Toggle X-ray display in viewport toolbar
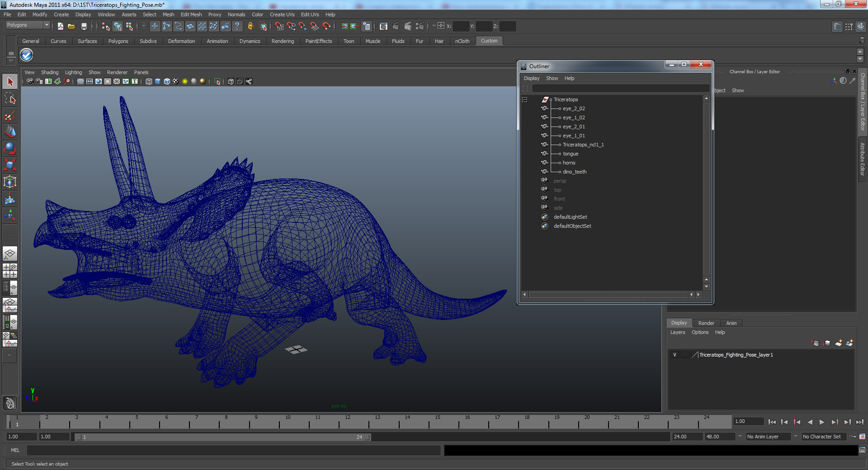Image resolution: width=868 pixels, height=470 pixels. [231, 81]
